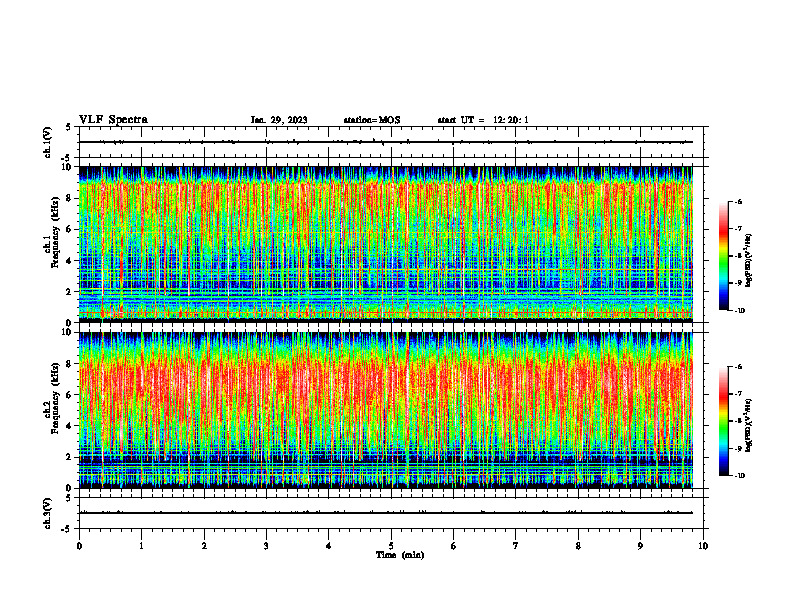The height and width of the screenshot is (612, 792).
Task: Click Time axis tick label "5"
Action: (391, 546)
